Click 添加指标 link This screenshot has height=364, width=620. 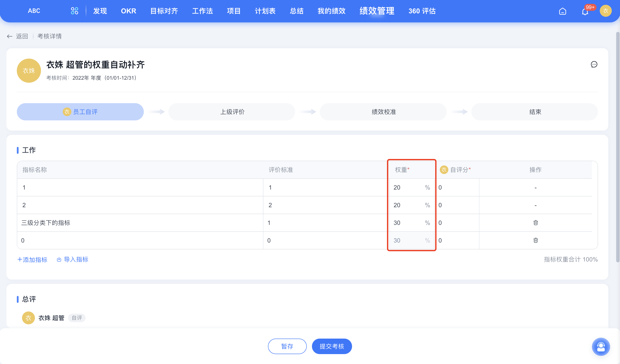32,260
